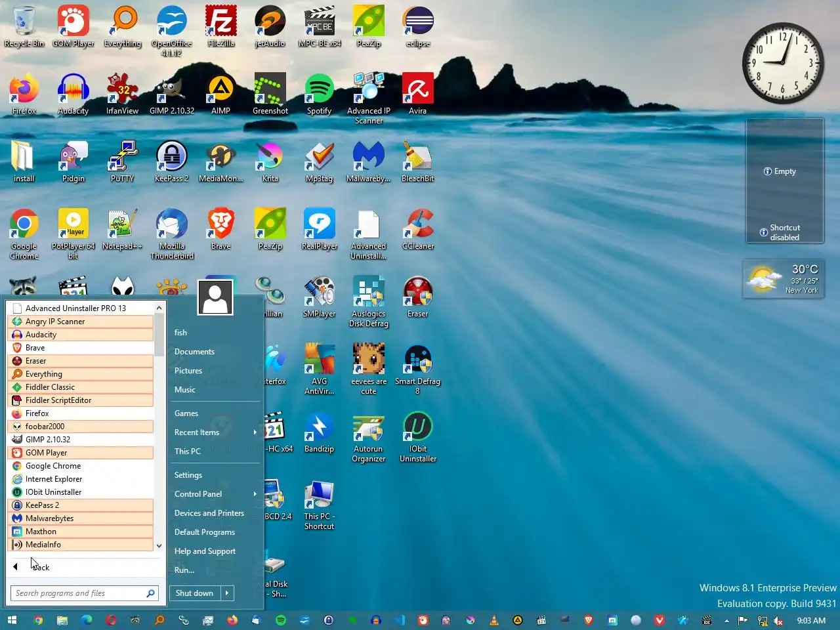Viewport: 840px width, 630px height.
Task: Launch RealPlayer from the desktop
Action: click(x=320, y=229)
